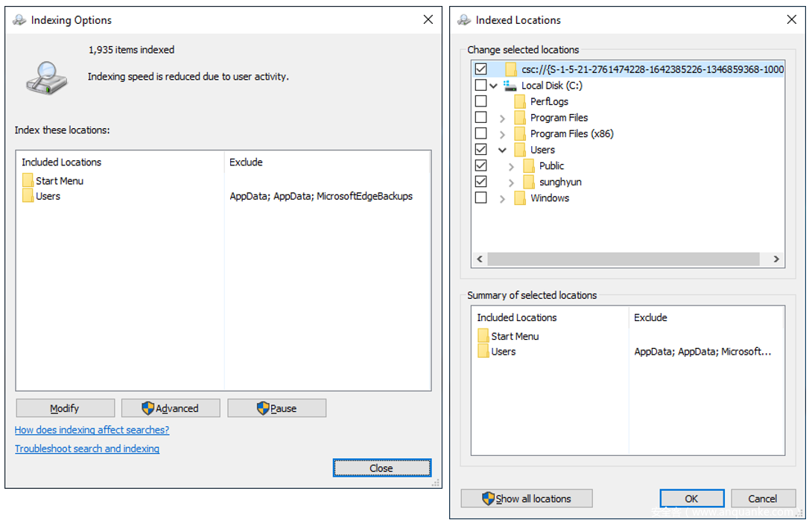Uncheck the csc:// location checkbox

click(x=481, y=69)
